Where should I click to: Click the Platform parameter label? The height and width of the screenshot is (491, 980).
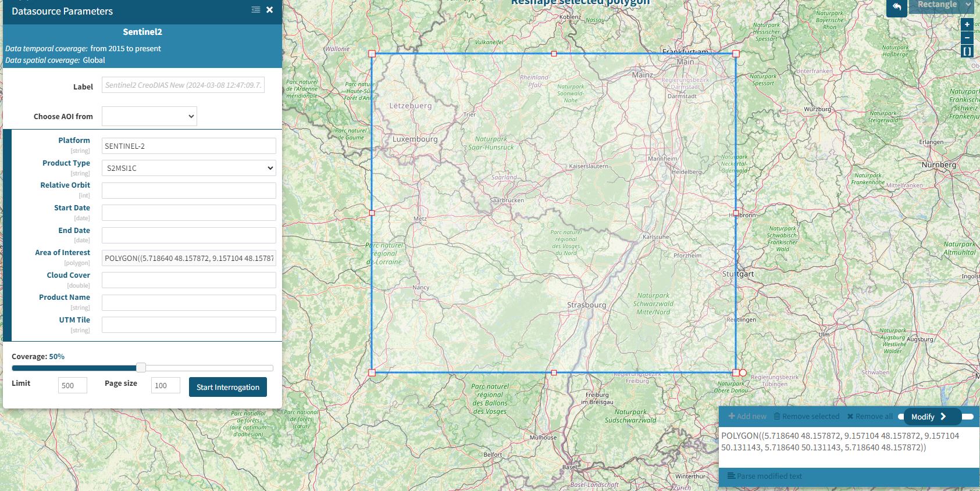click(74, 140)
